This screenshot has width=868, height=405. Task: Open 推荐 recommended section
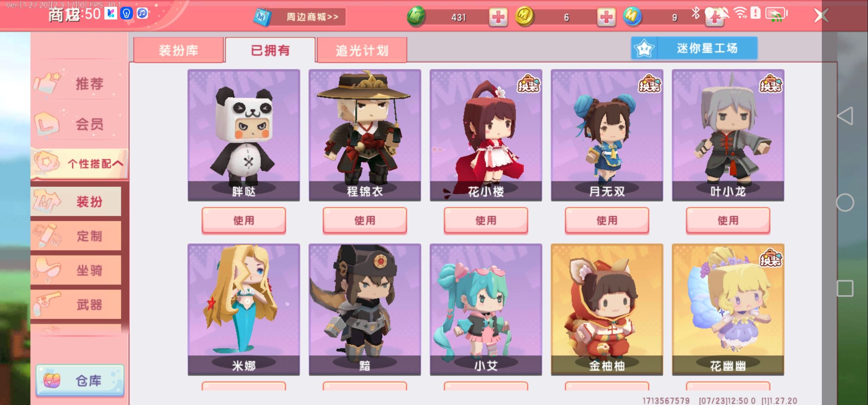coord(79,83)
